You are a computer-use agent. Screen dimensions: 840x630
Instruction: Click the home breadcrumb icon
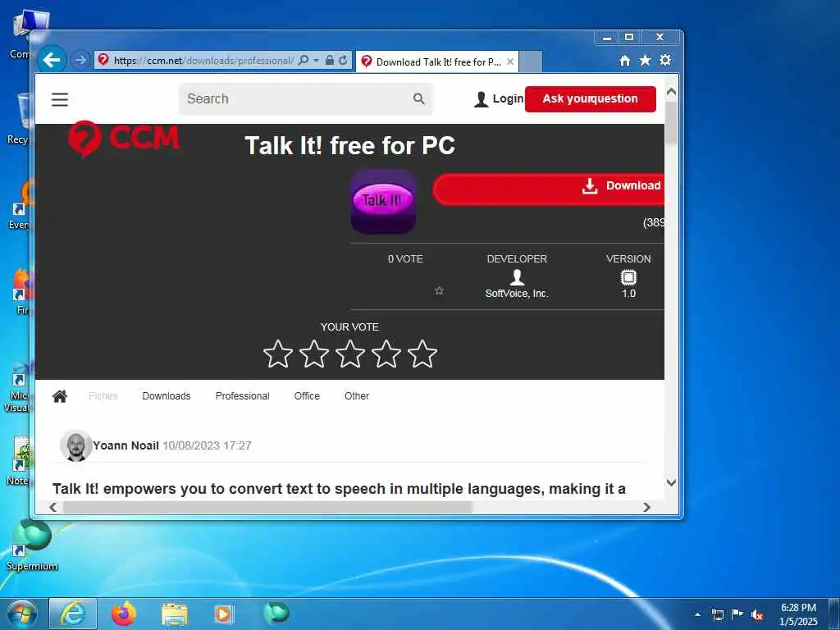(59, 396)
